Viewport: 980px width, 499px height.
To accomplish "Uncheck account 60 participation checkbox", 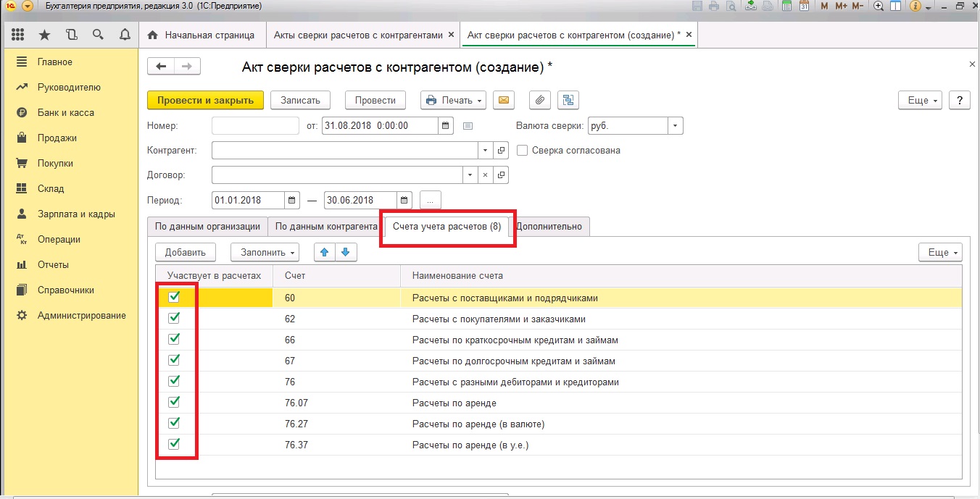I will [174, 297].
